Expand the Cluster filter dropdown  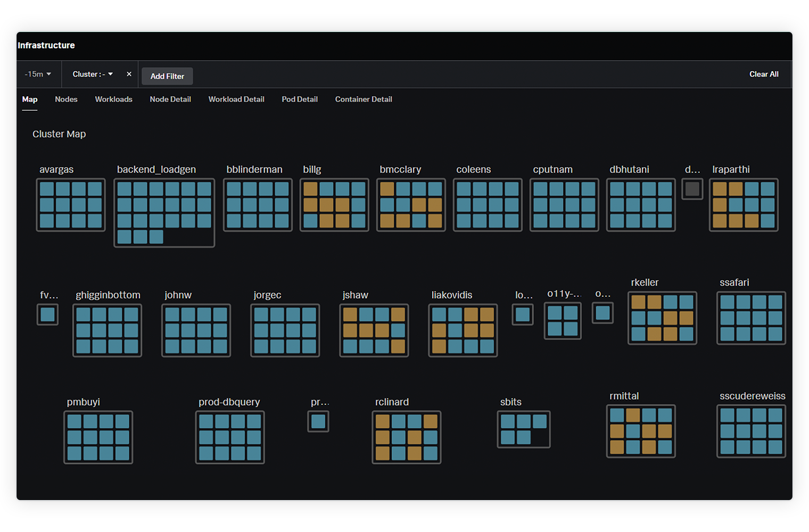pyautogui.click(x=93, y=74)
